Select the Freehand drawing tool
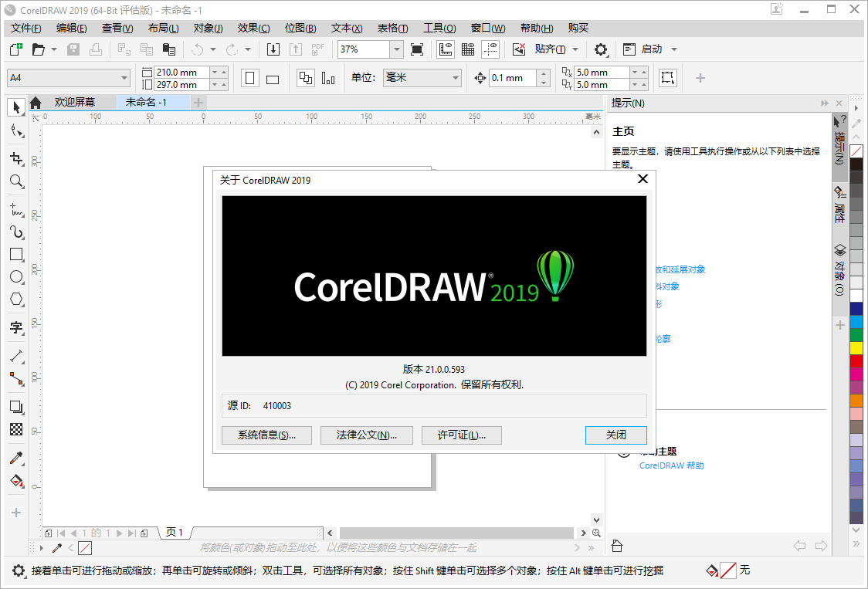This screenshot has height=589, width=868. click(17, 210)
